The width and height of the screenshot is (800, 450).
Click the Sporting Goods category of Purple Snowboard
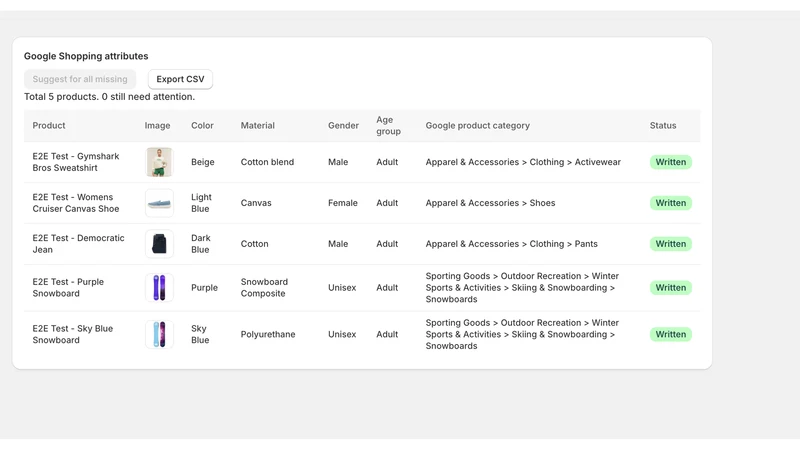522,288
